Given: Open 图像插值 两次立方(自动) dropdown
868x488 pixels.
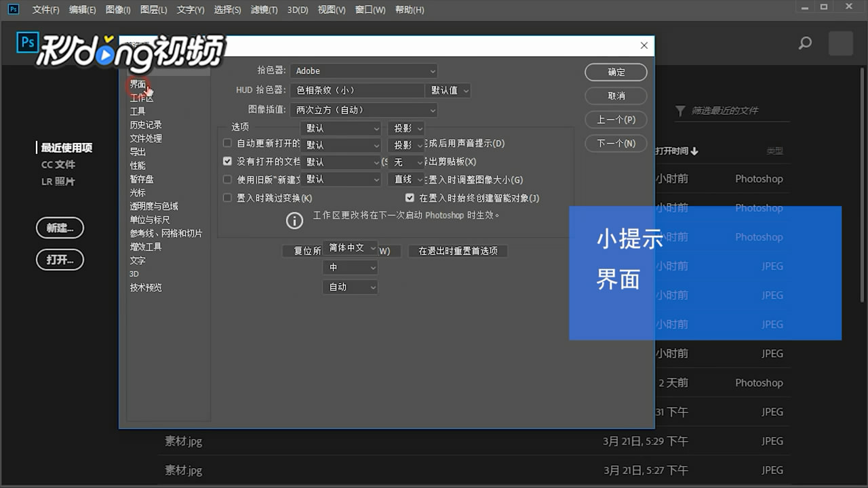Looking at the screenshot, I should pyautogui.click(x=364, y=110).
